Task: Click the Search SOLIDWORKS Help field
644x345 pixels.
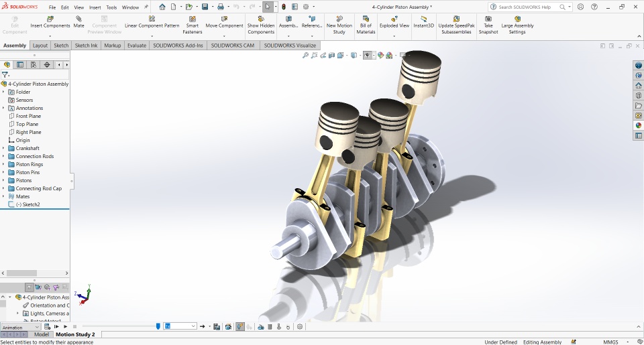Action: [530, 7]
